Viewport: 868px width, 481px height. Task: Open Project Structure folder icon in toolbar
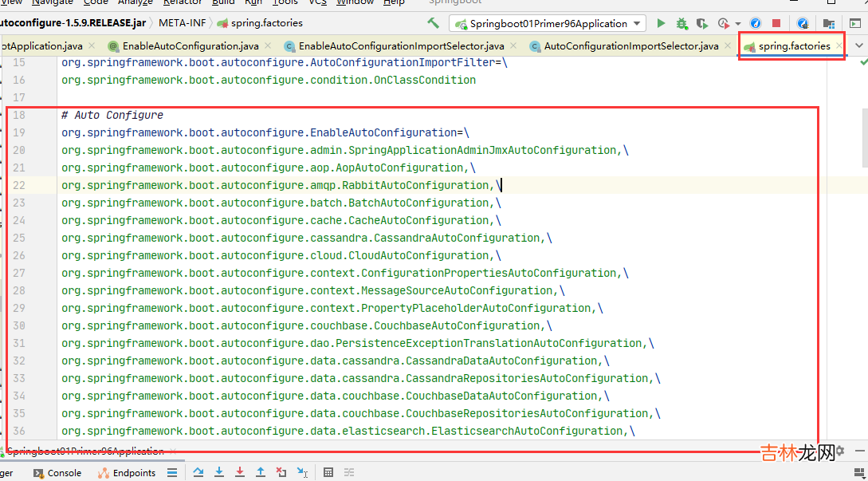(829, 24)
